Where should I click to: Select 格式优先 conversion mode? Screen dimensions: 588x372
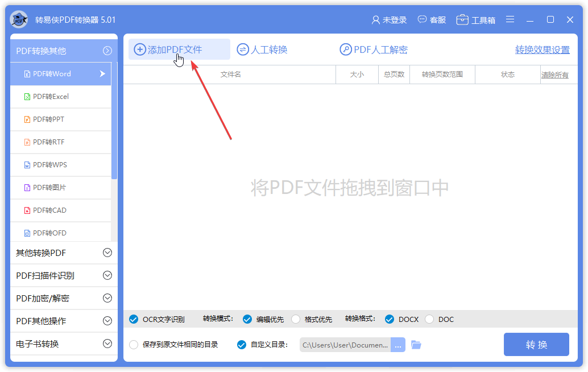pos(296,319)
